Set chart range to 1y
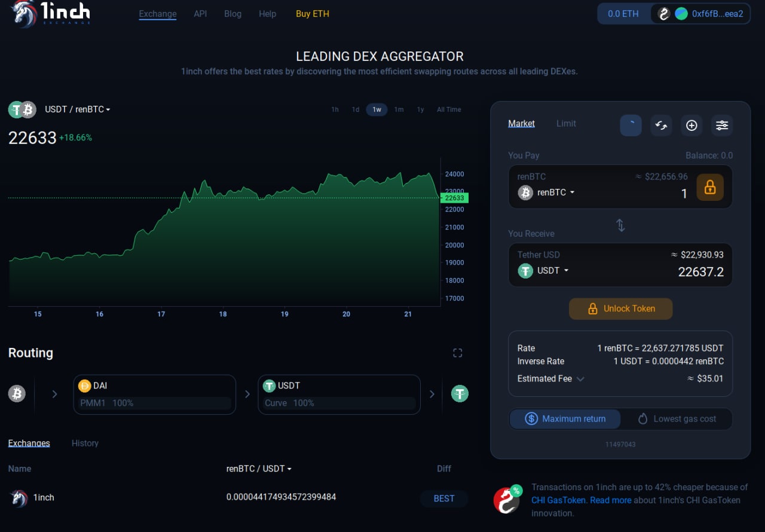This screenshot has height=532, width=765. pos(420,109)
